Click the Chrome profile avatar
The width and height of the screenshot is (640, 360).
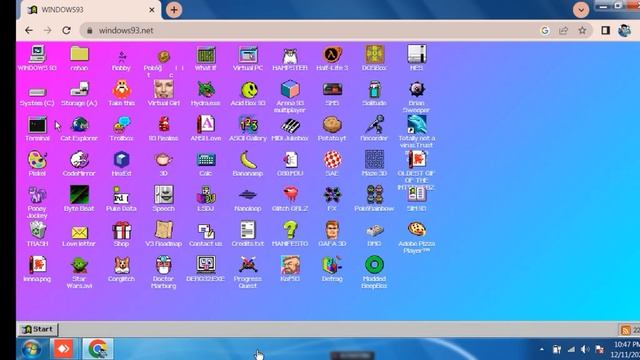coord(624,30)
